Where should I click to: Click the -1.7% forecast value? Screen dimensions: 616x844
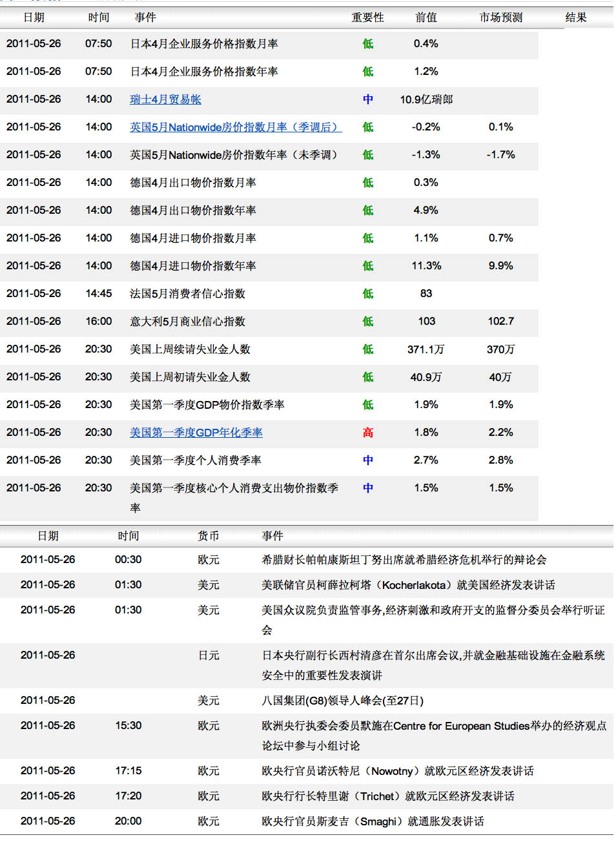click(x=501, y=155)
